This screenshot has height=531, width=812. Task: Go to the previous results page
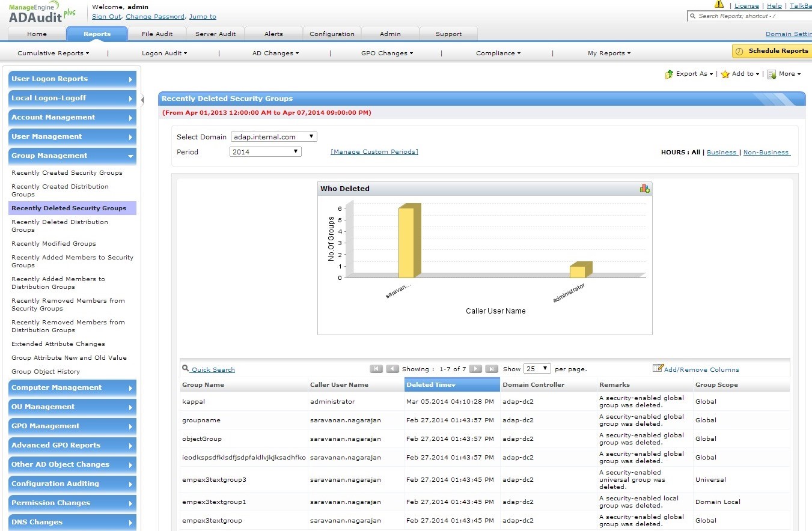[x=392, y=369]
